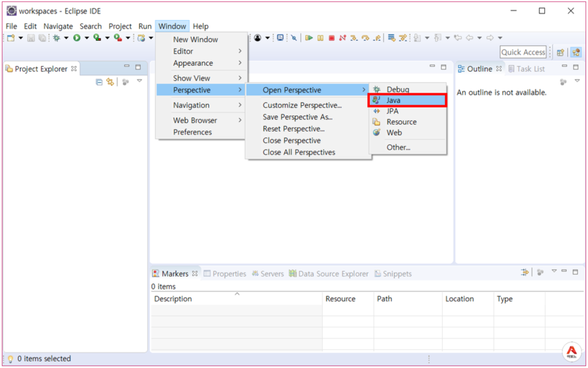
Task: Toggle Use Step Filters
Action: [x=403, y=38]
